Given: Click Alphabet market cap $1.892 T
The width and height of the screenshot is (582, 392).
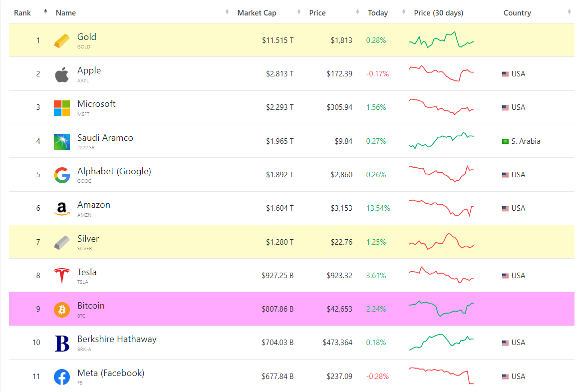Looking at the screenshot, I should click(280, 175).
